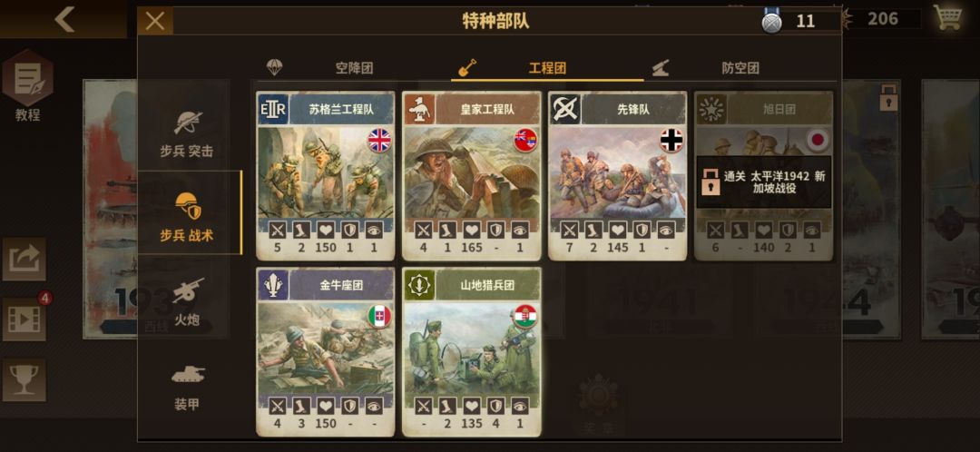The height and width of the screenshot is (452, 980).
Task: Select 火炮 artillery category
Action: 187,302
